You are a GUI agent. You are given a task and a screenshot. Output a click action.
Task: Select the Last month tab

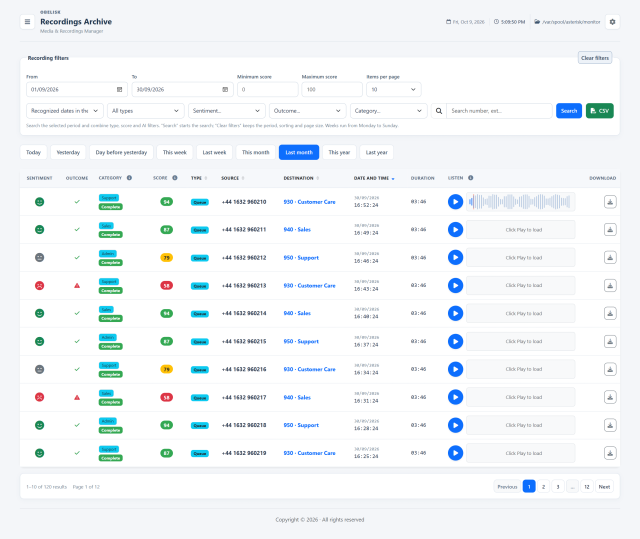(x=299, y=152)
